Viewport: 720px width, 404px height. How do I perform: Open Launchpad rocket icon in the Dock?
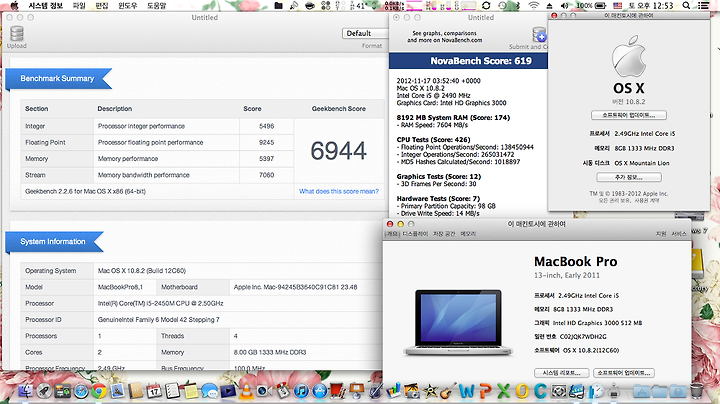click(44, 391)
